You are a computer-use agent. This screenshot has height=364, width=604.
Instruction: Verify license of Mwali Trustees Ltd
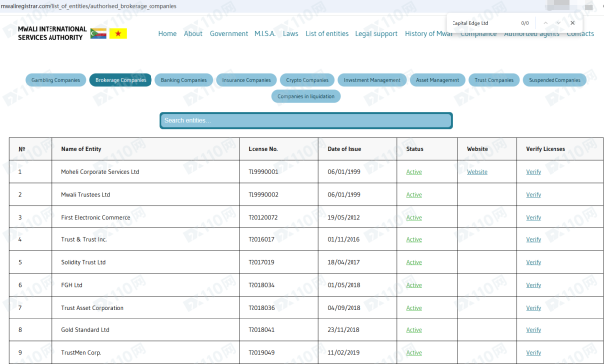tap(533, 195)
